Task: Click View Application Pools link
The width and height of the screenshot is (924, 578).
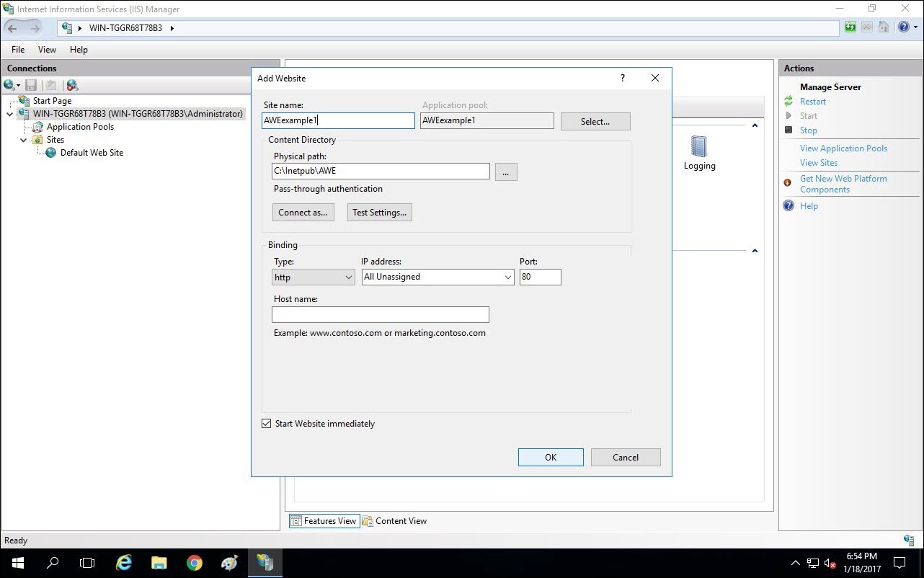Action: tap(843, 148)
